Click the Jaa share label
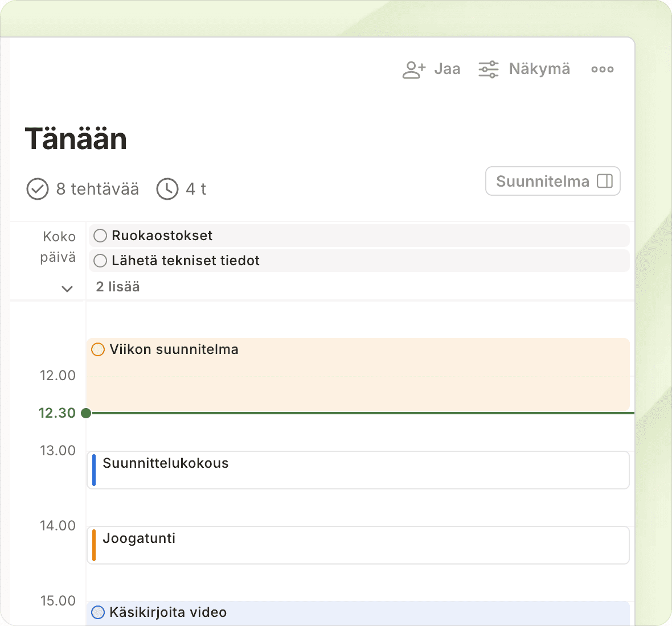The image size is (672, 626). tap(447, 69)
